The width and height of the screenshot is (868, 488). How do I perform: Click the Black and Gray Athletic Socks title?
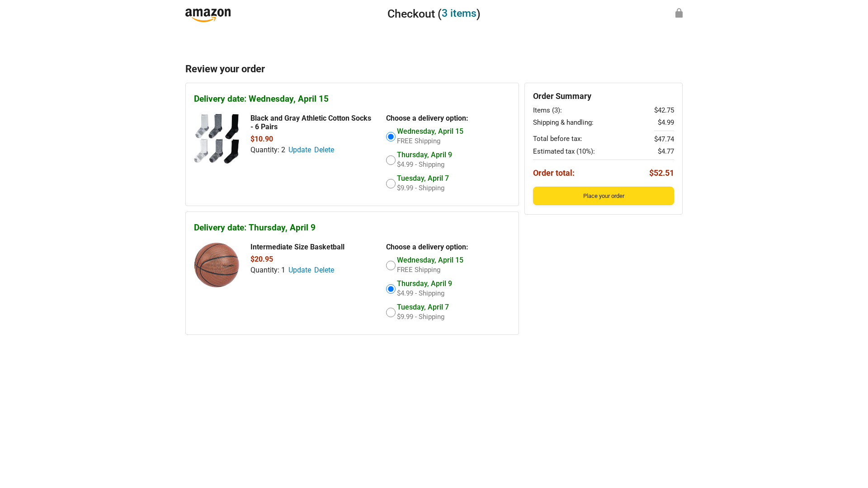311,122
